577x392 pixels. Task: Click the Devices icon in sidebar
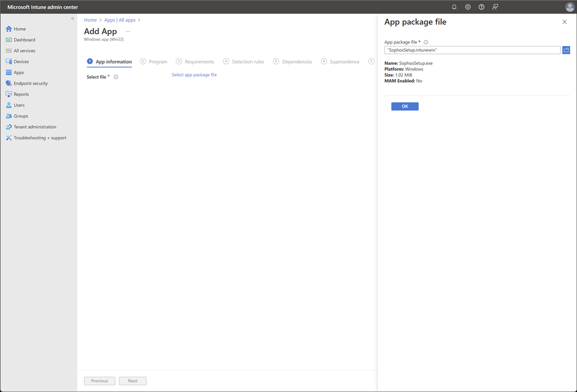click(9, 61)
